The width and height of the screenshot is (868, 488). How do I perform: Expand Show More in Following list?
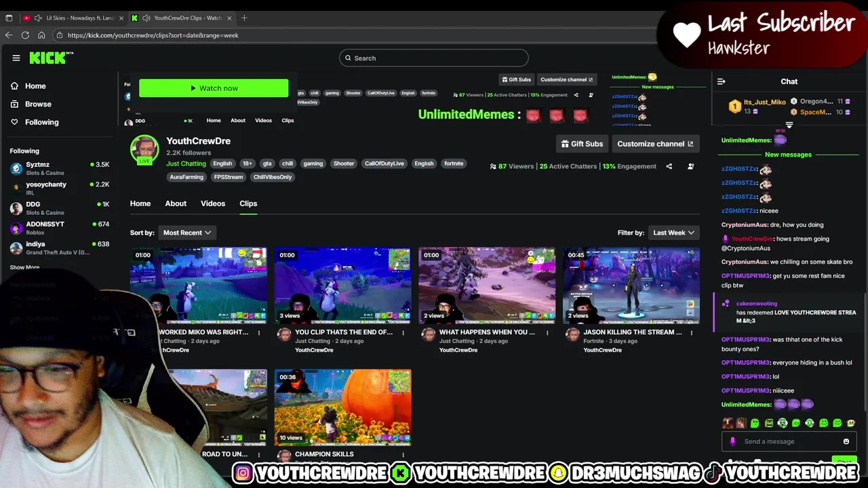24,268
